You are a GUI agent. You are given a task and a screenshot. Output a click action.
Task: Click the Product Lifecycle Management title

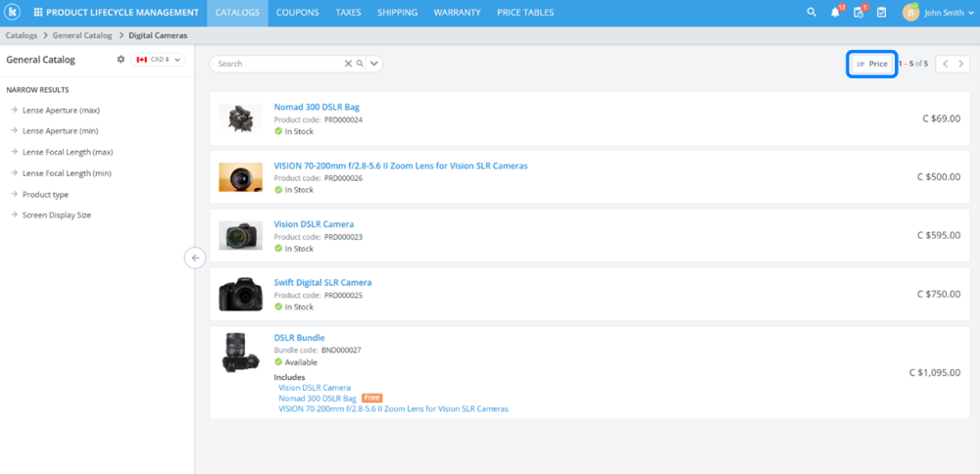pos(122,13)
